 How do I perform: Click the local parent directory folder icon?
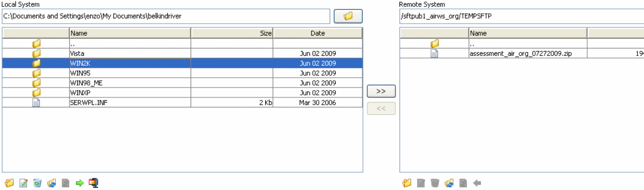(x=36, y=44)
